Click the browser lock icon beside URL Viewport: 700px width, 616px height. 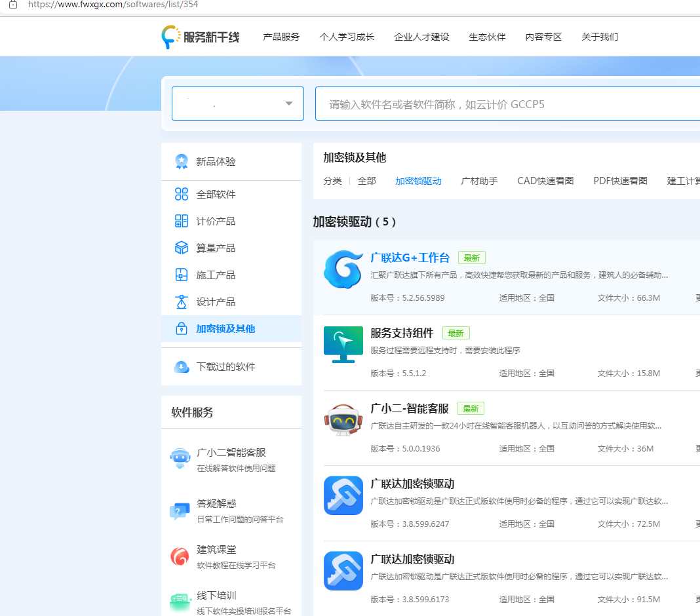[13, 5]
